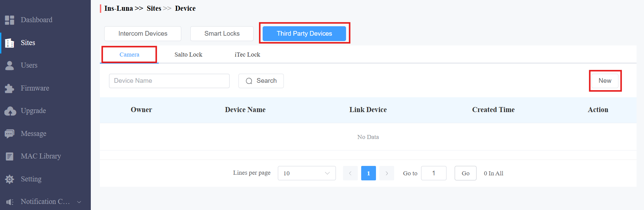Select the Sites building icon
The width and height of the screenshot is (644, 210).
click(x=9, y=43)
